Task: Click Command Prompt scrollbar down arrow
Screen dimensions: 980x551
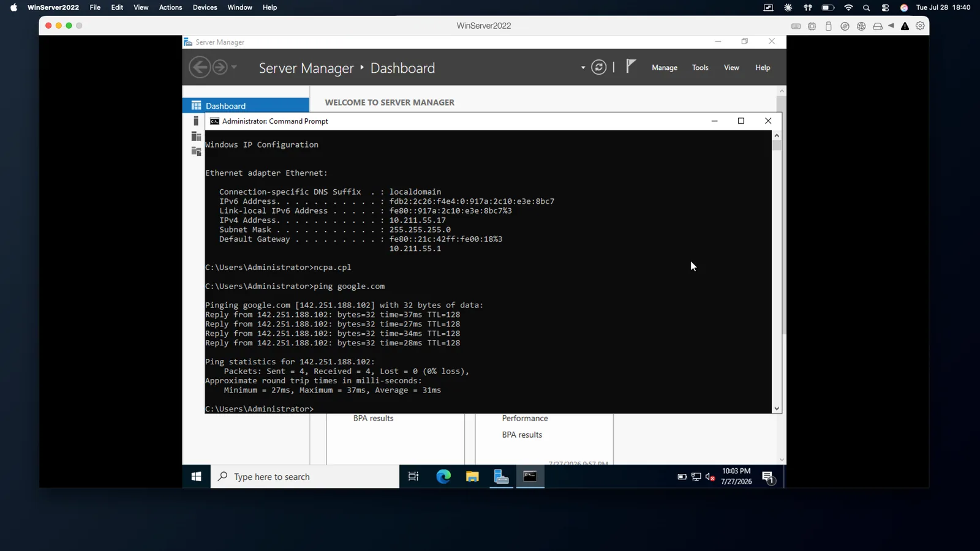Action: click(x=777, y=408)
